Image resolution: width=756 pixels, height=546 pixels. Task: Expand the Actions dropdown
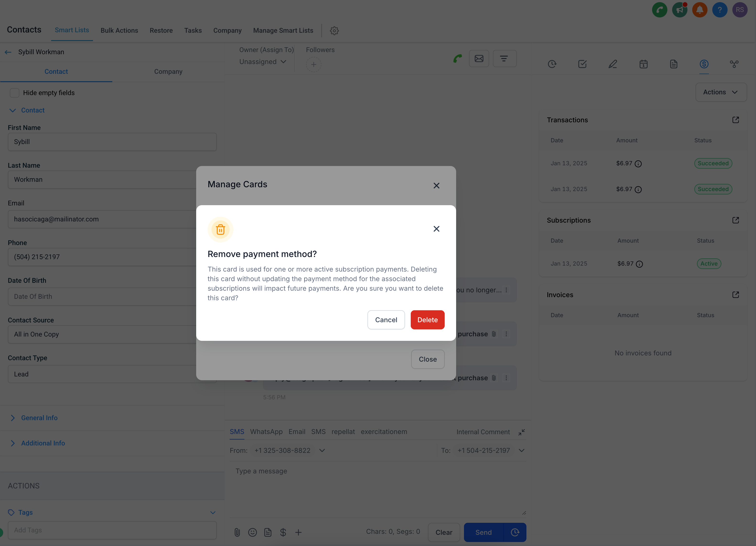pos(721,92)
